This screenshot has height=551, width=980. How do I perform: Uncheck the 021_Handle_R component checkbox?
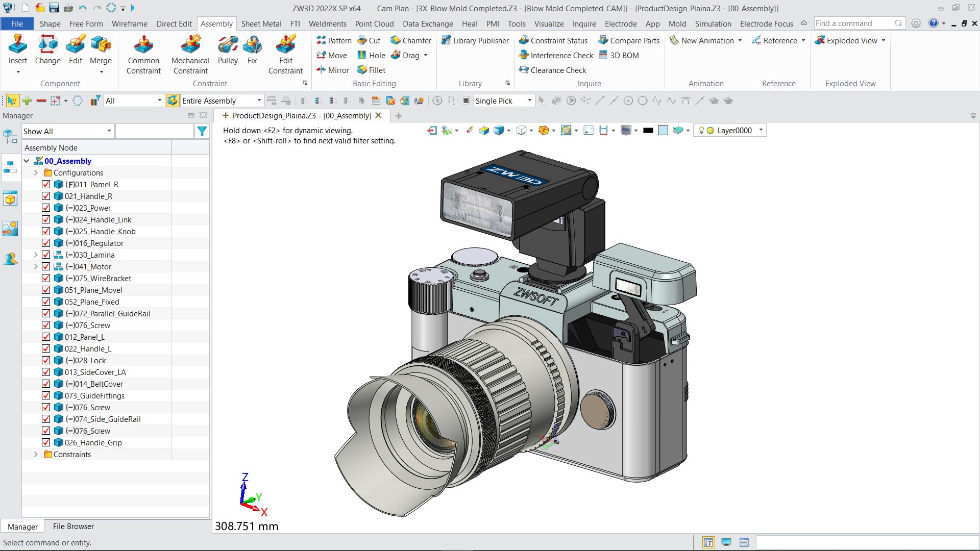coord(46,196)
